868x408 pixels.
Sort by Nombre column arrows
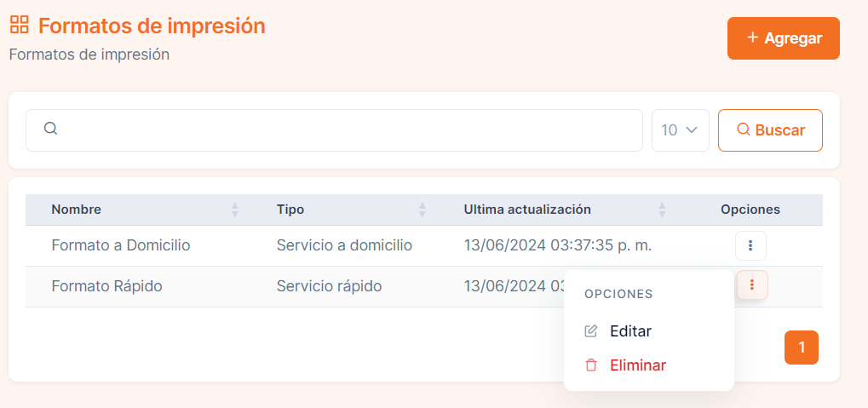pyautogui.click(x=235, y=210)
